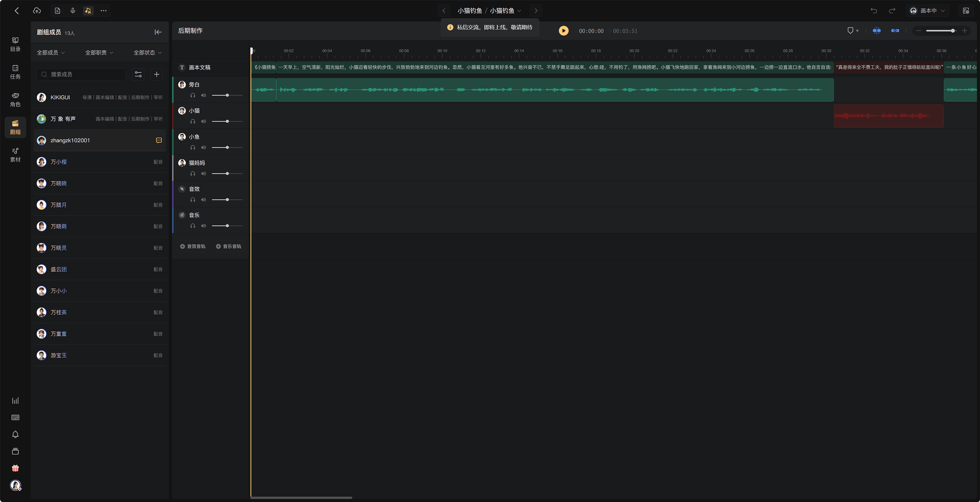The width and height of the screenshot is (980, 502).
Task: Add a new crew member
Action: coord(157,74)
